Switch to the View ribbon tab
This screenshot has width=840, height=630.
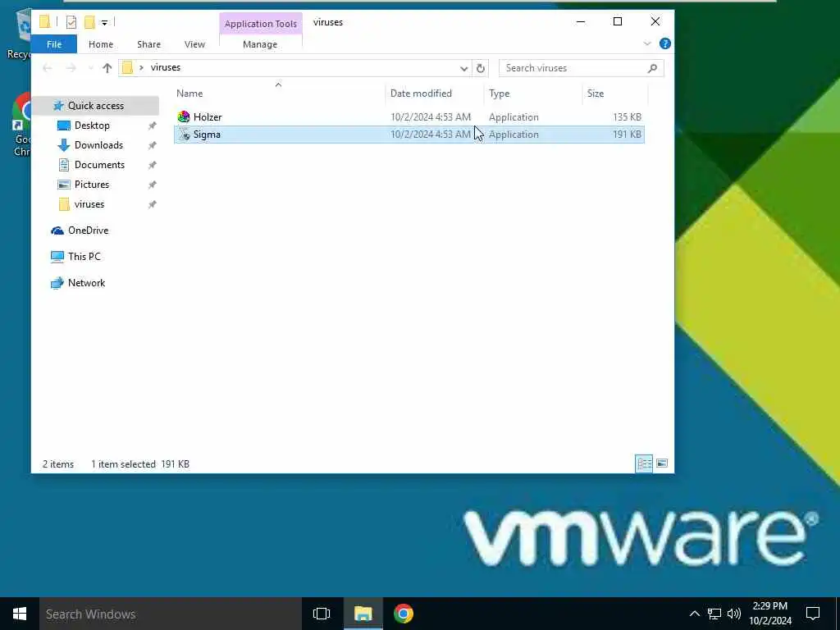point(194,44)
